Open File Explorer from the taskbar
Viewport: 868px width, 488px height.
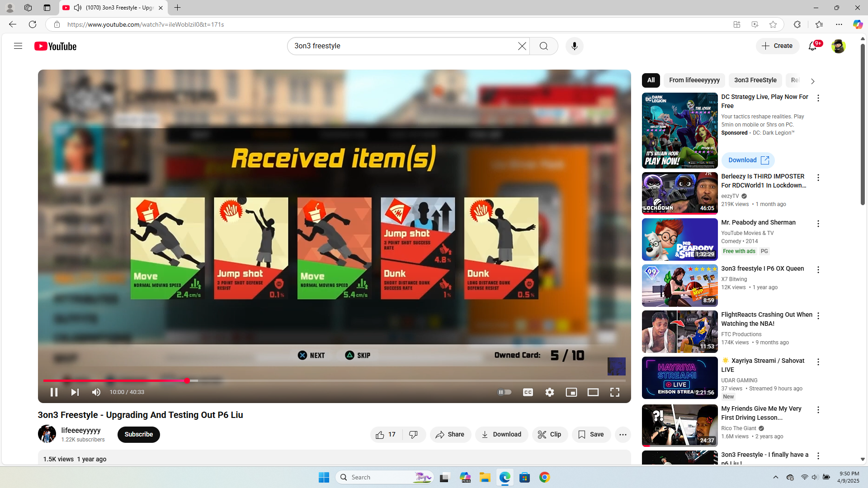pyautogui.click(x=485, y=477)
